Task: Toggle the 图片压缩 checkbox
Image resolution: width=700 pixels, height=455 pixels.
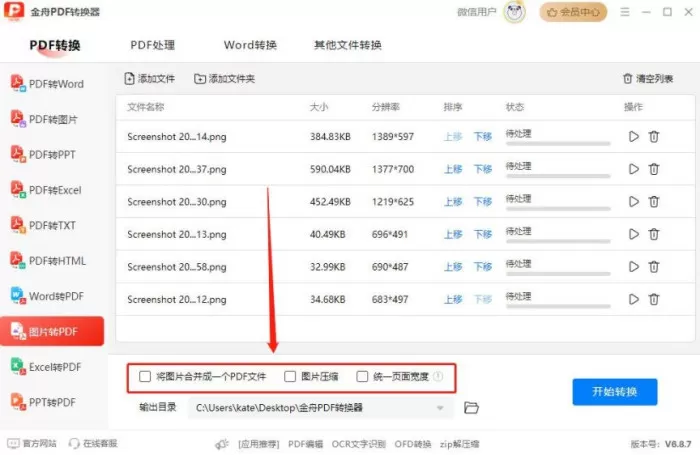Action: [290, 376]
